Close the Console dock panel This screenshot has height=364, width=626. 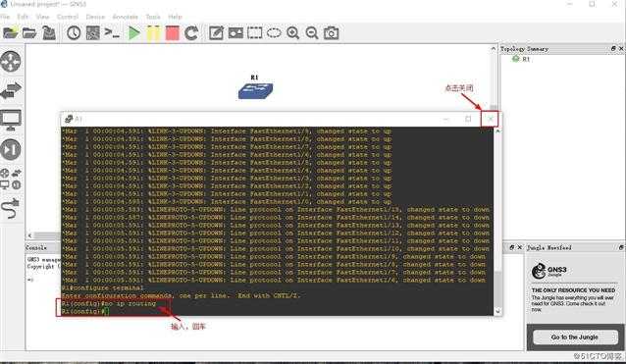coord(519,247)
